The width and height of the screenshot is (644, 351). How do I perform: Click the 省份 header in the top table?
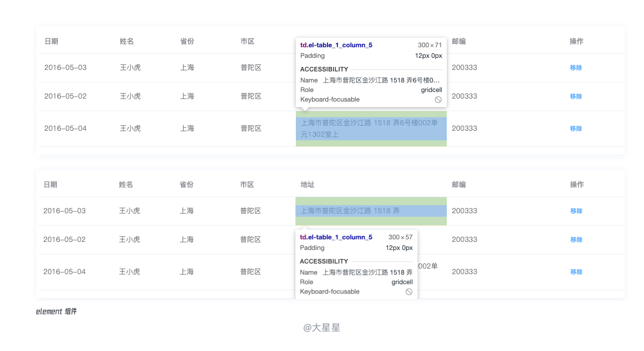pos(187,41)
